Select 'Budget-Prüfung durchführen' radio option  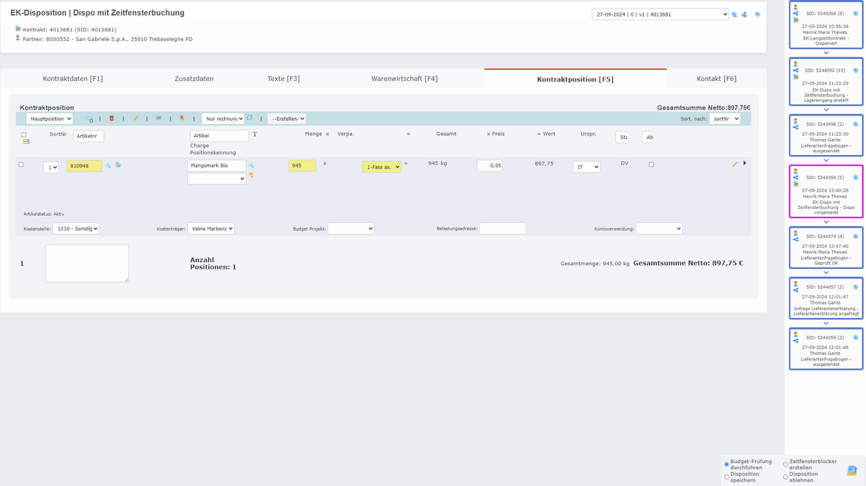tap(727, 465)
